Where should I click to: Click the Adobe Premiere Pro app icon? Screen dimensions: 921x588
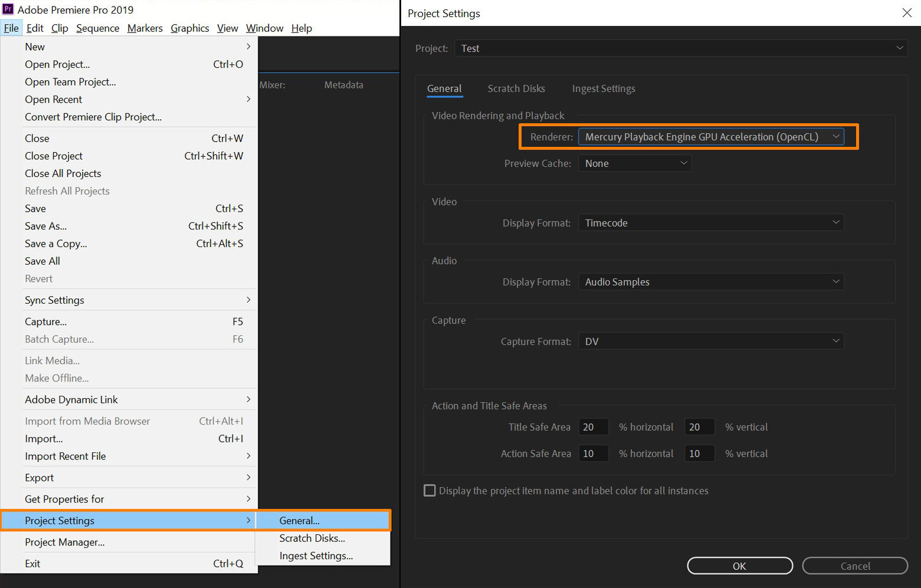pyautogui.click(x=8, y=9)
